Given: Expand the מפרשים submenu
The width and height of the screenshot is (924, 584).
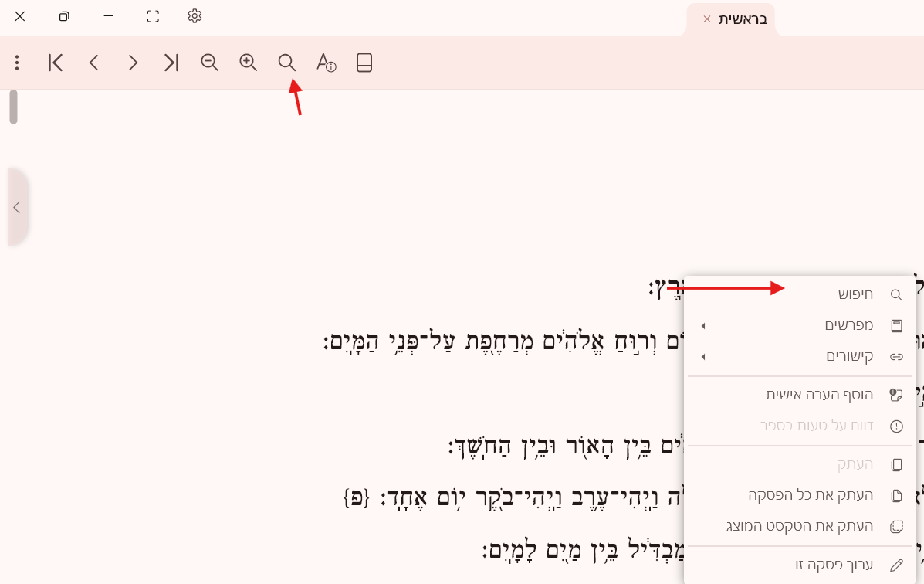Looking at the screenshot, I should click(800, 325).
